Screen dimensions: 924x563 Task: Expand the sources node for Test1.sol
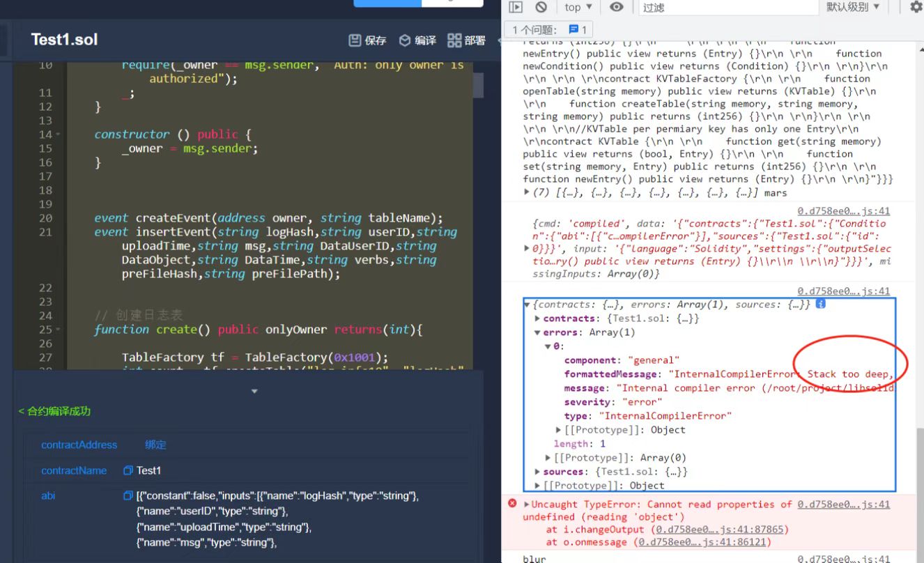tap(537, 471)
